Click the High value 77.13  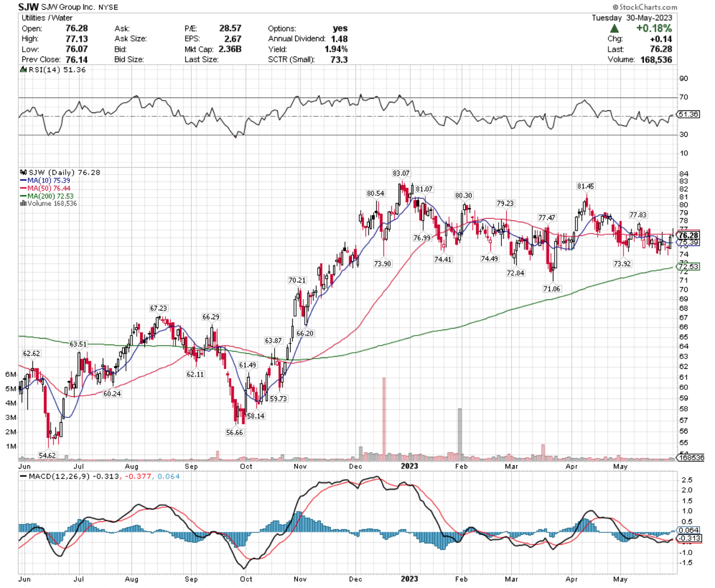point(76,39)
